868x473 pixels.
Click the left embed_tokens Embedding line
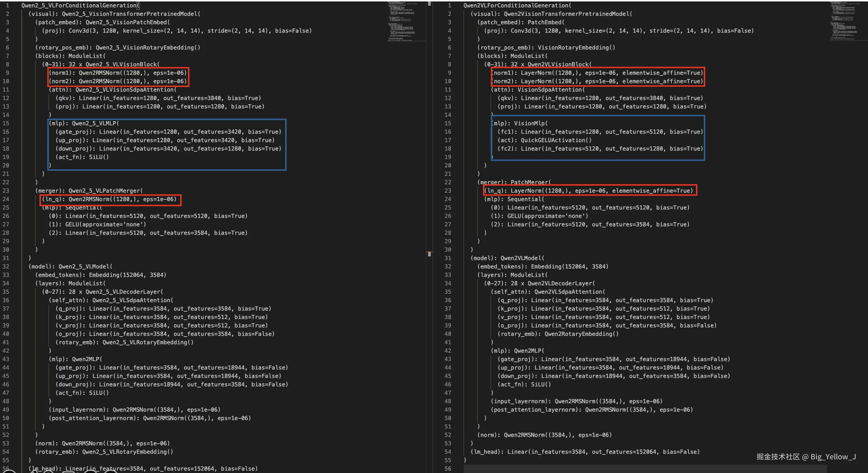101,275
